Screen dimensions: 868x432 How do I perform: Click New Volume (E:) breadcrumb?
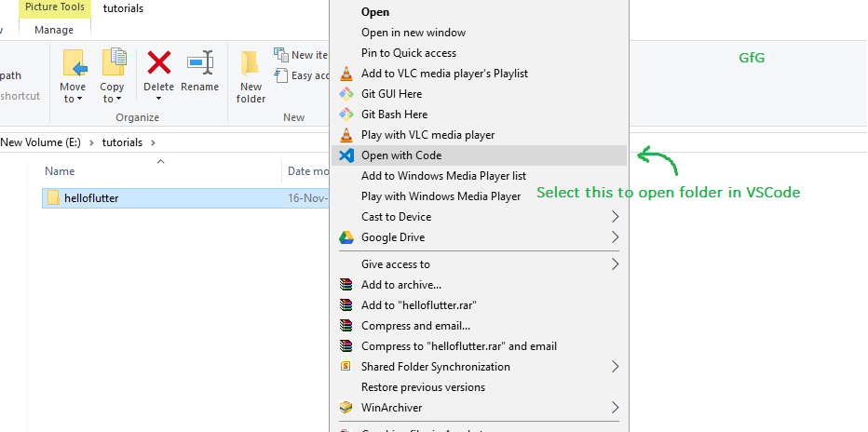pyautogui.click(x=40, y=142)
